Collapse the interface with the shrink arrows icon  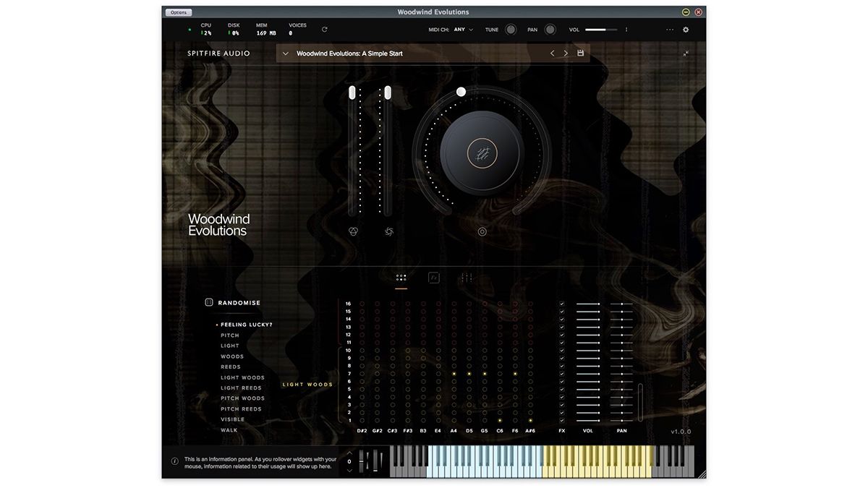686,53
